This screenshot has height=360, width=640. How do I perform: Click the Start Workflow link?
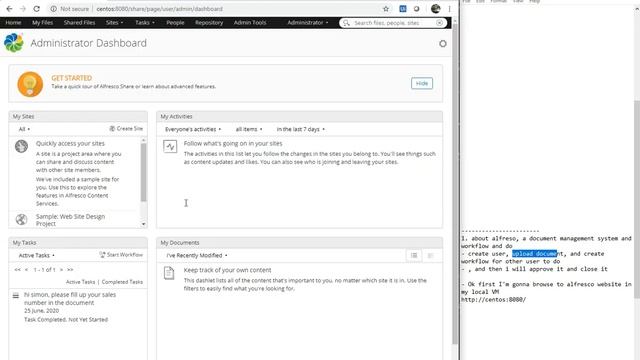pyautogui.click(x=121, y=255)
